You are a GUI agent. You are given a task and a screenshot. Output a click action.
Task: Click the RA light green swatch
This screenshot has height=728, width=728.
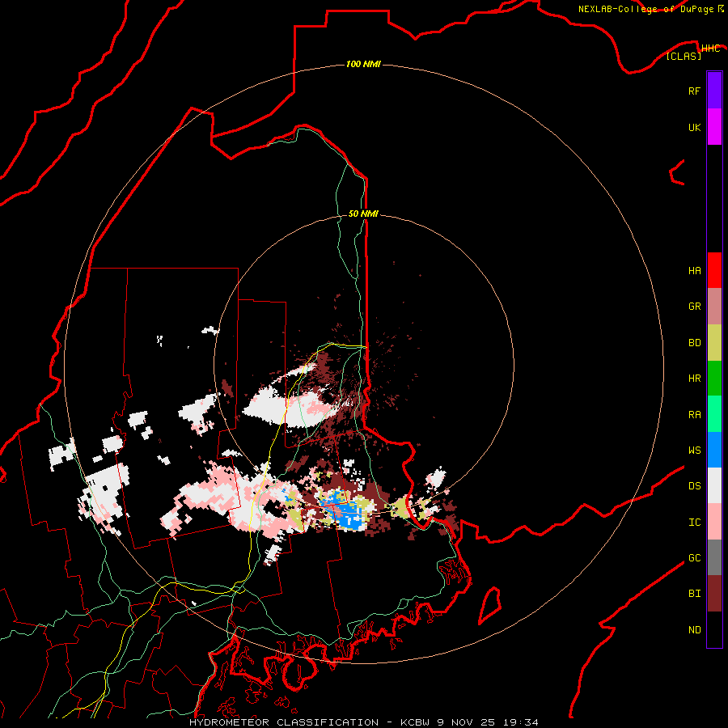pos(714,414)
